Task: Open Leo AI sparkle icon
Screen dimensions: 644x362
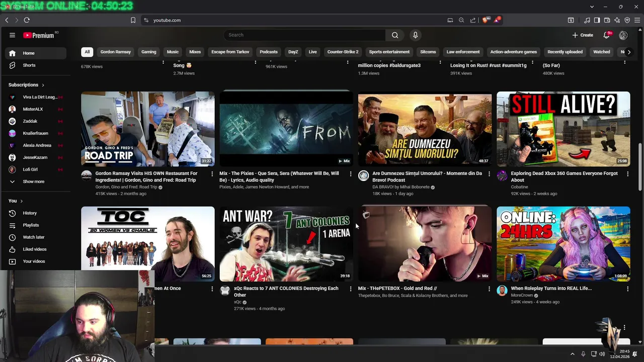Action: click(x=617, y=20)
